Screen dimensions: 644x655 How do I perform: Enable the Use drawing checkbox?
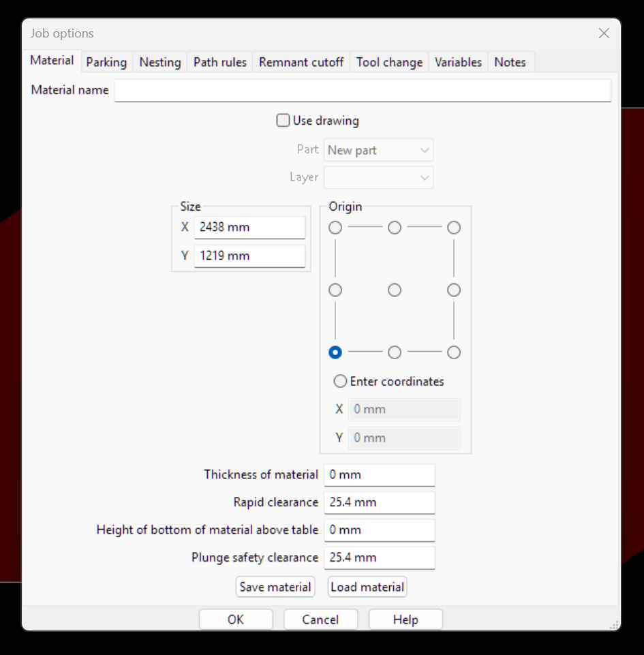[x=283, y=121]
